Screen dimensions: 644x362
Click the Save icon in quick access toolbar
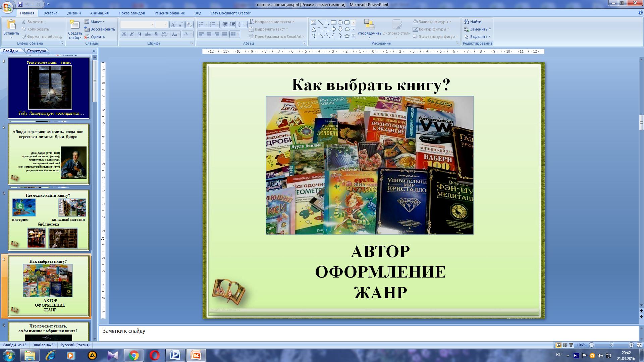[20, 4]
